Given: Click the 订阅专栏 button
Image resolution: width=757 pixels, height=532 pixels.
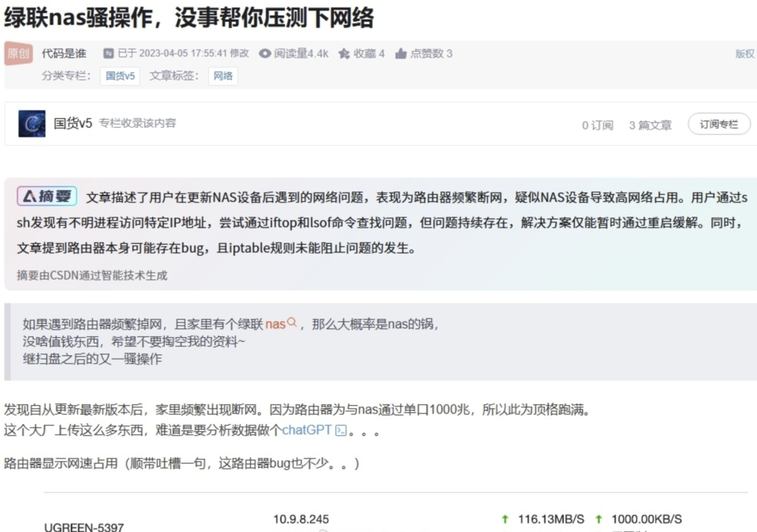Looking at the screenshot, I should 719,124.
